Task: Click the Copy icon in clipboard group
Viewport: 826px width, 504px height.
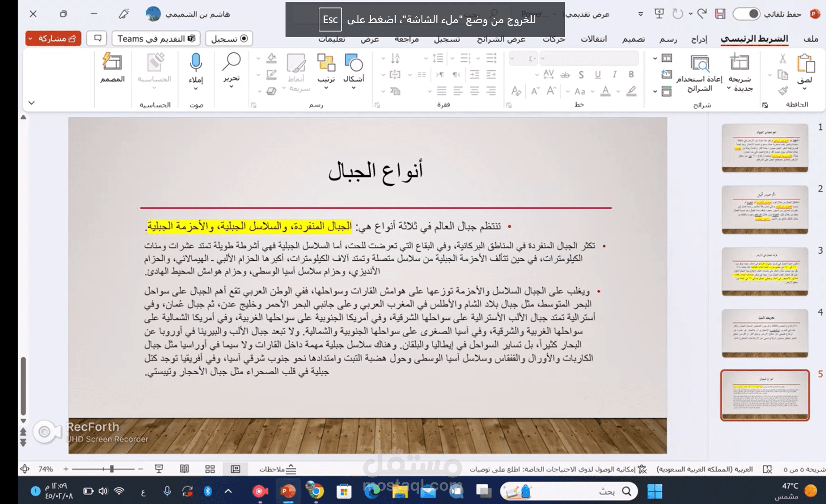Action: click(782, 75)
